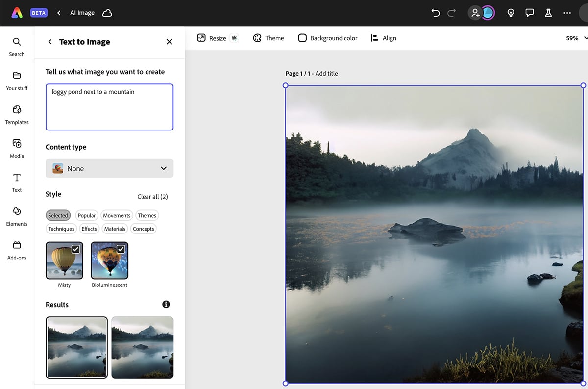Select the Techniques style category

coord(61,229)
